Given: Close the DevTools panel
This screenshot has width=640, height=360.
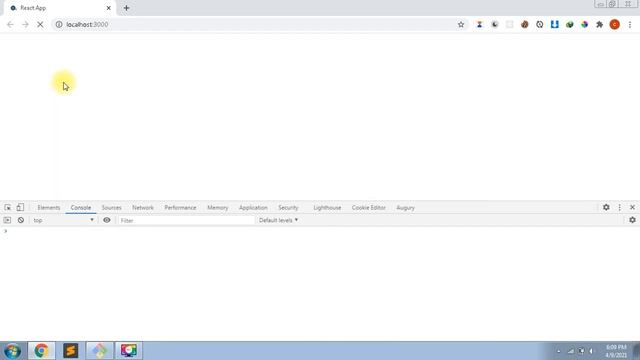Looking at the screenshot, I should click(632, 207).
